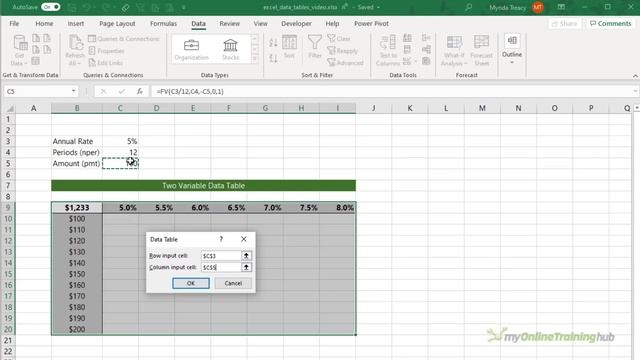Click Reapply filter
This screenshot has height=360, width=640.
(343, 51)
